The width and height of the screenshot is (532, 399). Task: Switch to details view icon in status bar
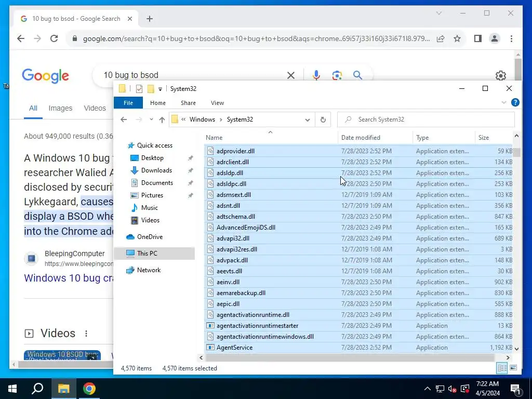coord(502,368)
